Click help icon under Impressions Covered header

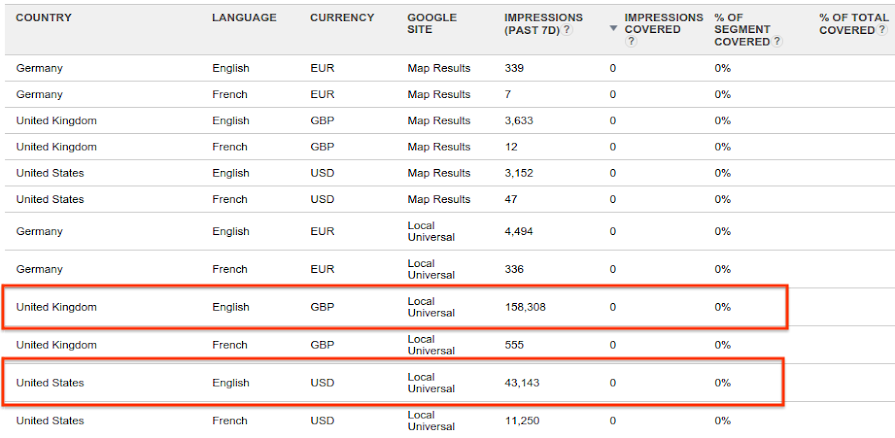[631, 42]
